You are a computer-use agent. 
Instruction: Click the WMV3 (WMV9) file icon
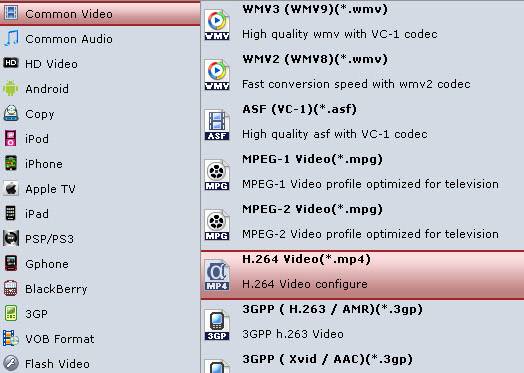pyautogui.click(x=217, y=25)
